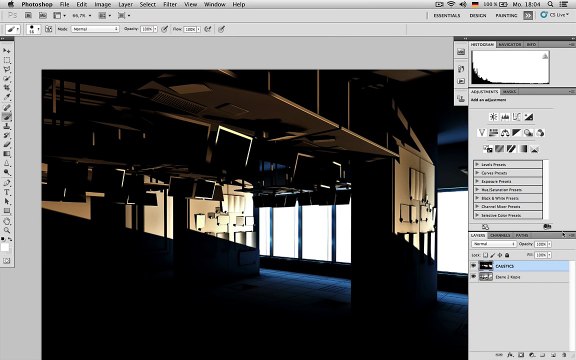Add an Exposure adjustment
Image resolution: width=576 pixels, height=360 pixels.
click(x=528, y=117)
